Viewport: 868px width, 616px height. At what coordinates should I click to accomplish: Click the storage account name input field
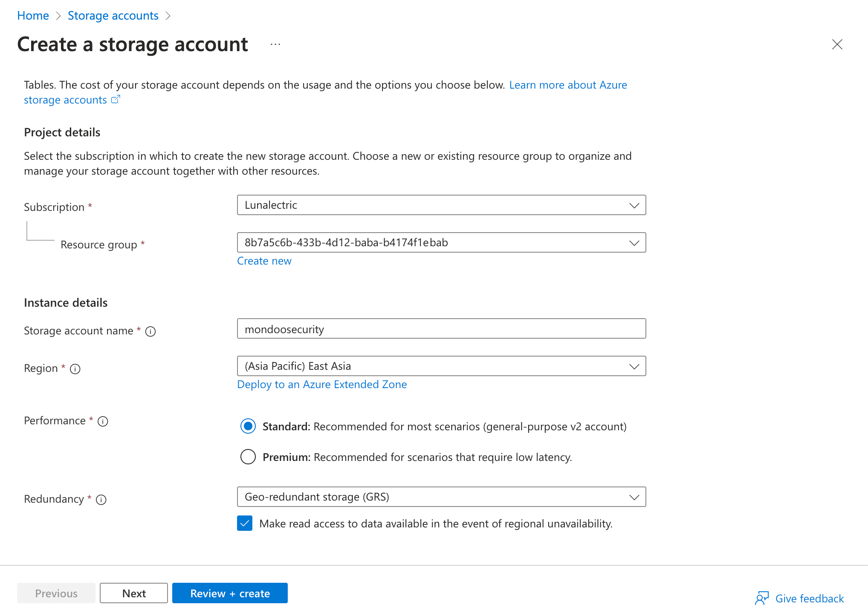441,328
